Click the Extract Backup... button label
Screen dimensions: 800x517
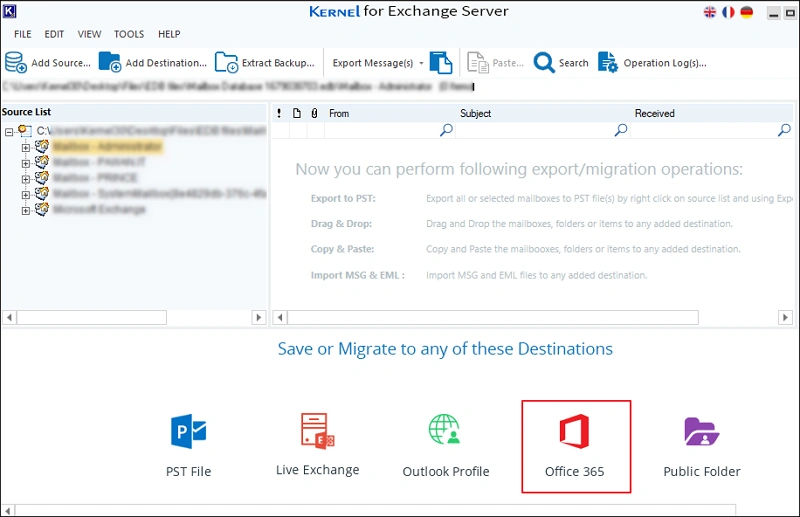pos(278,63)
